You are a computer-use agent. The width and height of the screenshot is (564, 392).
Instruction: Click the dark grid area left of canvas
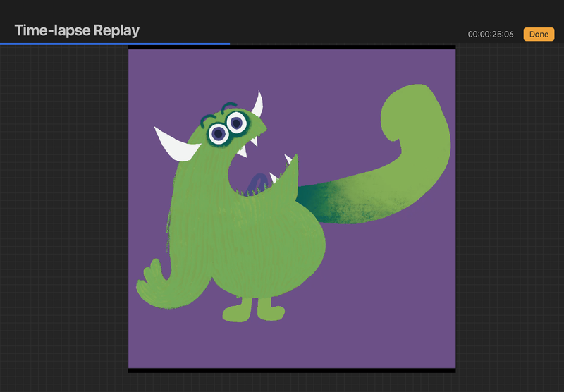click(63, 212)
